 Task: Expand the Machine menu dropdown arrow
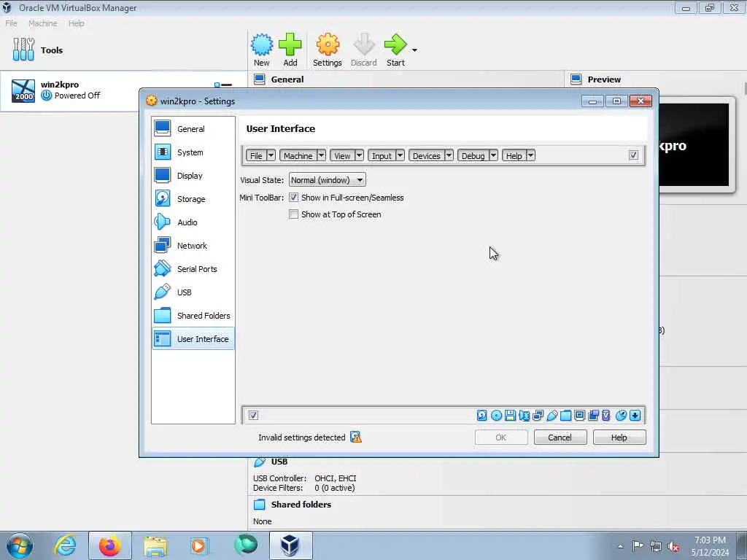321,155
